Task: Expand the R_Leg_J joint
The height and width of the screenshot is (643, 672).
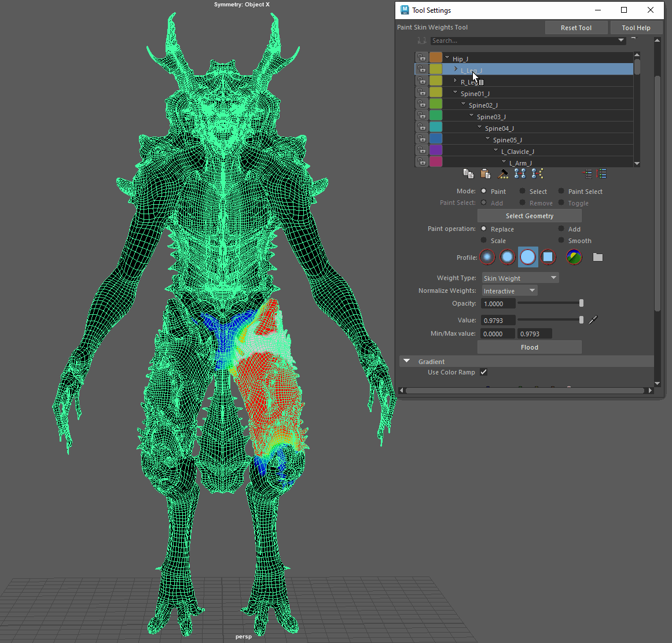Action: (x=456, y=81)
